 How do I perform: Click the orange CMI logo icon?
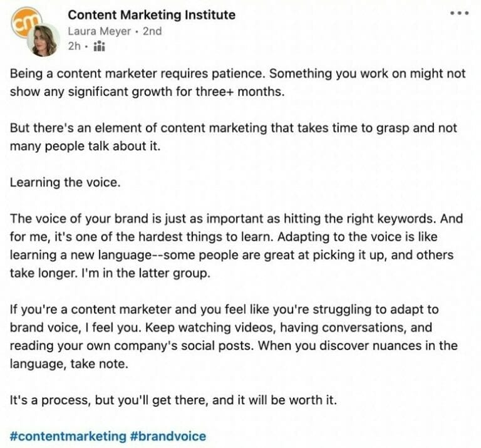coord(24,20)
